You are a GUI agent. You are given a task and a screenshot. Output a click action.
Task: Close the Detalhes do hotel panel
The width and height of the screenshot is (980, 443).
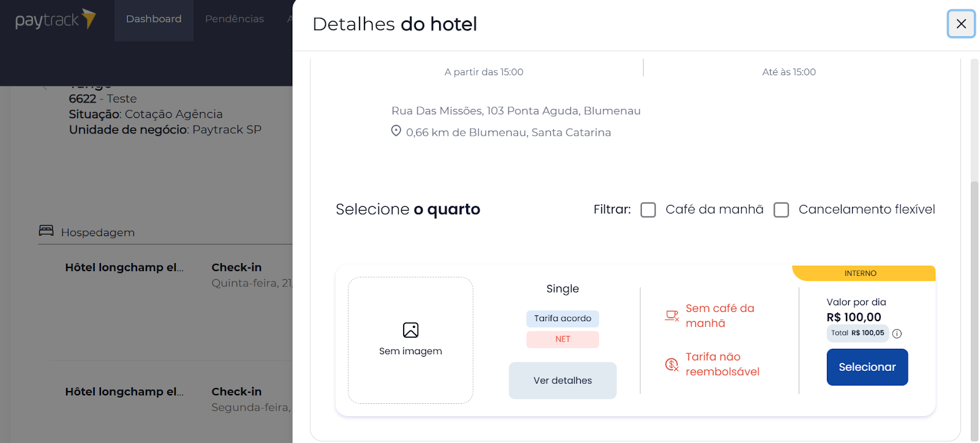961,24
